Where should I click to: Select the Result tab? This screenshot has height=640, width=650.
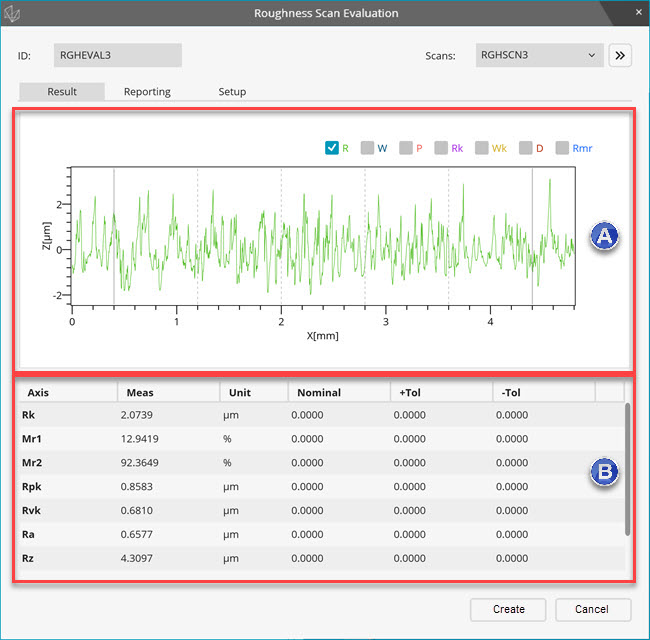pos(62,91)
